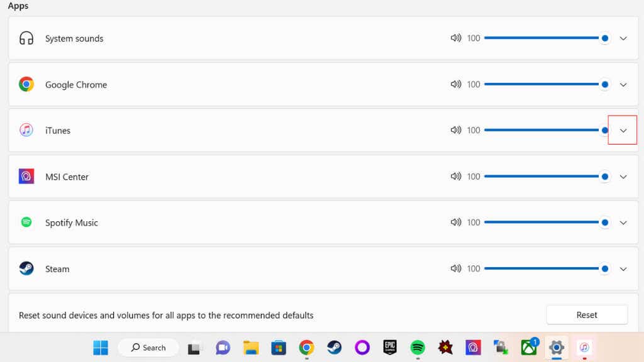This screenshot has width=644, height=362.
Task: Click the "Spotify Music" label
Action: (x=72, y=223)
